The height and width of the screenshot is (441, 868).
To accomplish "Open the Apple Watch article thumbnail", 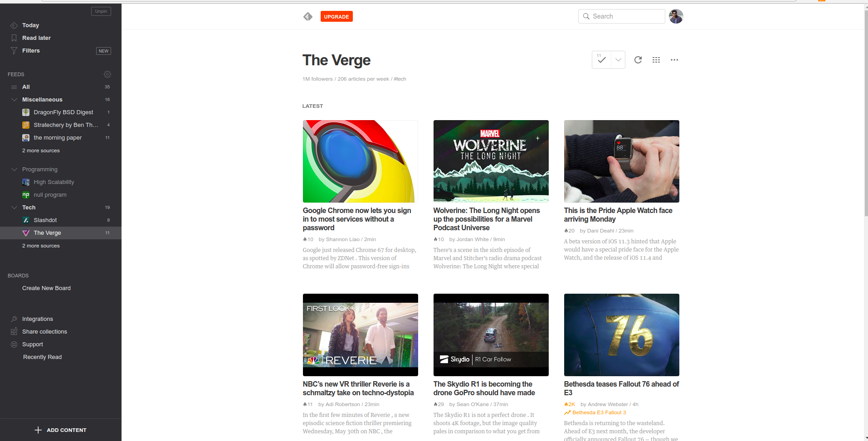I will [622, 161].
